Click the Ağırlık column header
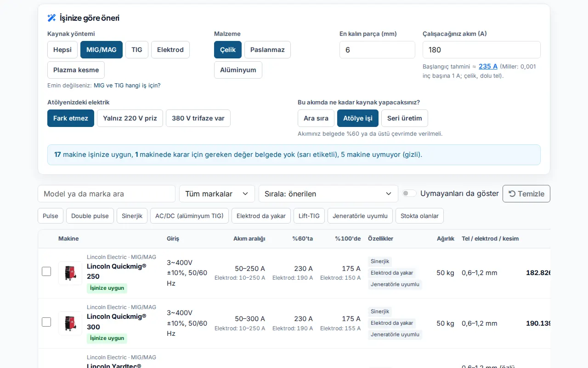The width and height of the screenshot is (588, 368). (x=446, y=239)
